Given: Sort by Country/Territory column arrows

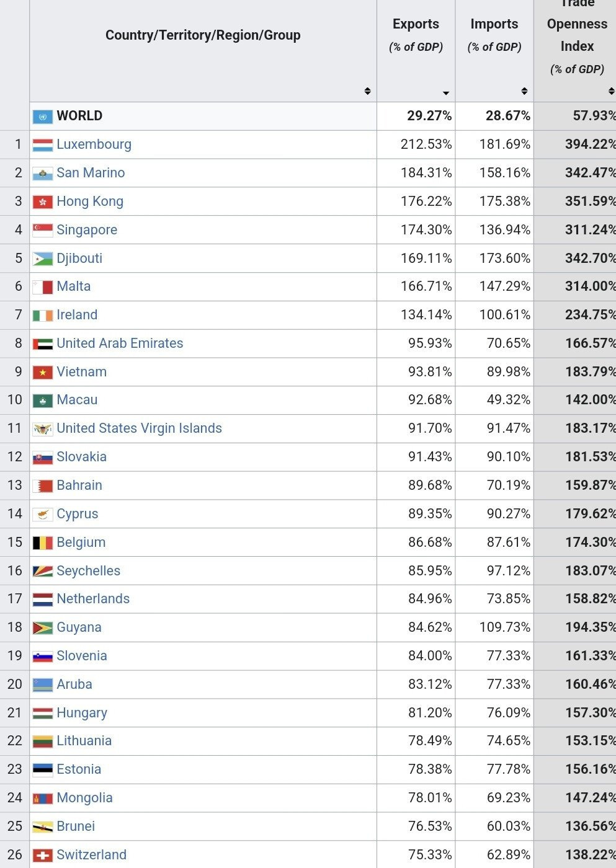Looking at the screenshot, I should tap(367, 91).
